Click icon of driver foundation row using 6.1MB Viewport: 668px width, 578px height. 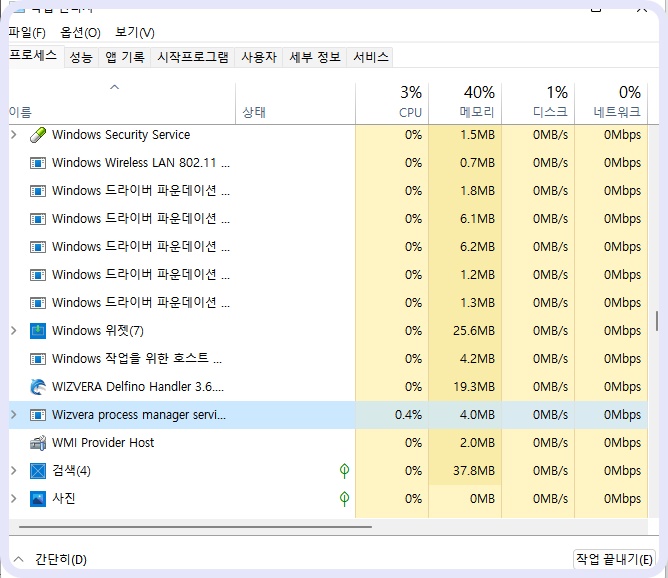pos(38,219)
